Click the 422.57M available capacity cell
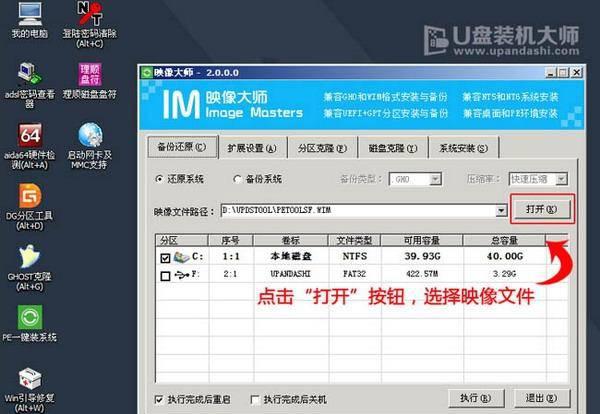The width and height of the screenshot is (600, 414). (422, 274)
